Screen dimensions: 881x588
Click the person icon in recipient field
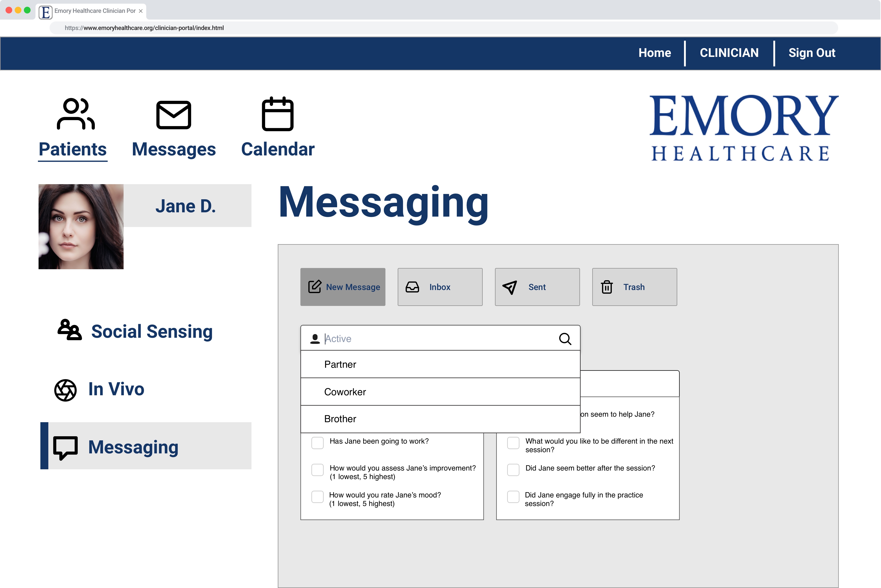pyautogui.click(x=315, y=339)
